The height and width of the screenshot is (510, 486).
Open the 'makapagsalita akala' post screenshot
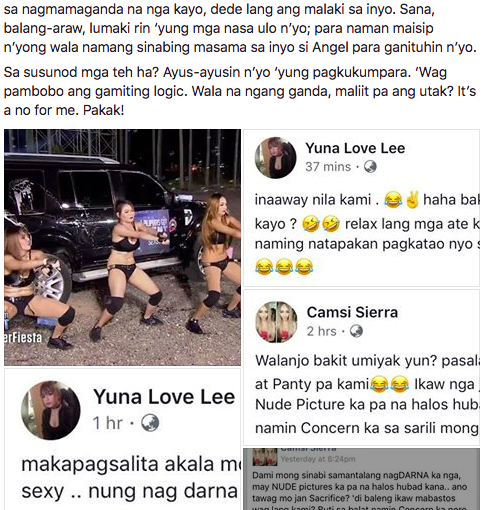[x=122, y=439]
